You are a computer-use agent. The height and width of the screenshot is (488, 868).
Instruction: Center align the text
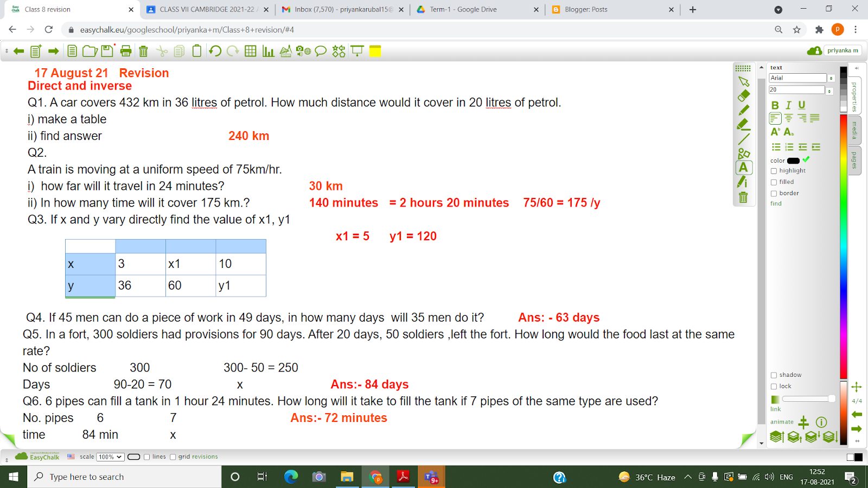[x=789, y=118]
